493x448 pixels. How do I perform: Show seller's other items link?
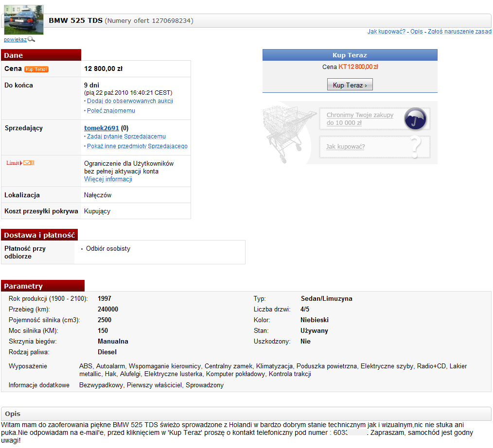pos(137,146)
